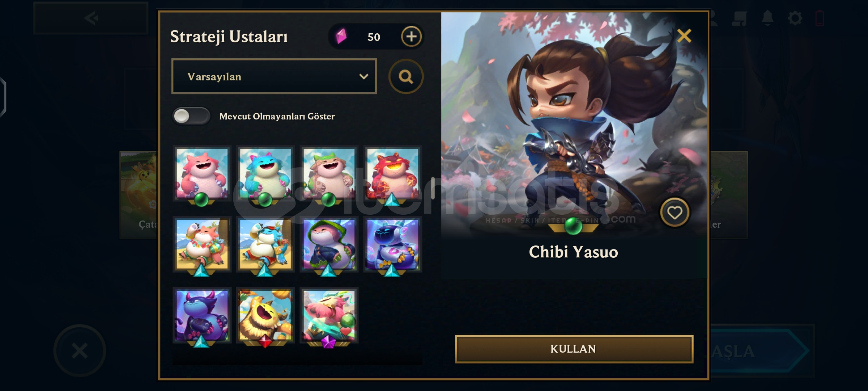Toggle Mevcut Olmayanları Göster switch

point(191,116)
